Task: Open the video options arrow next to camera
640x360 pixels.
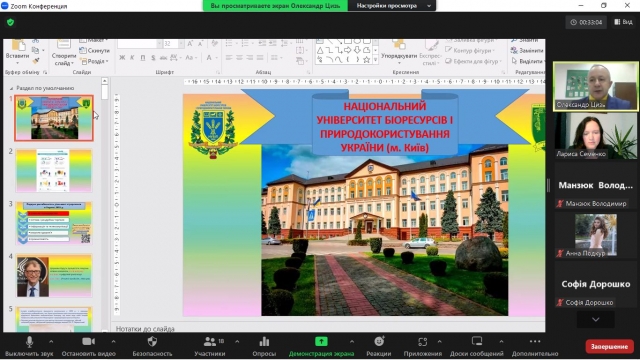Action: coord(113,341)
